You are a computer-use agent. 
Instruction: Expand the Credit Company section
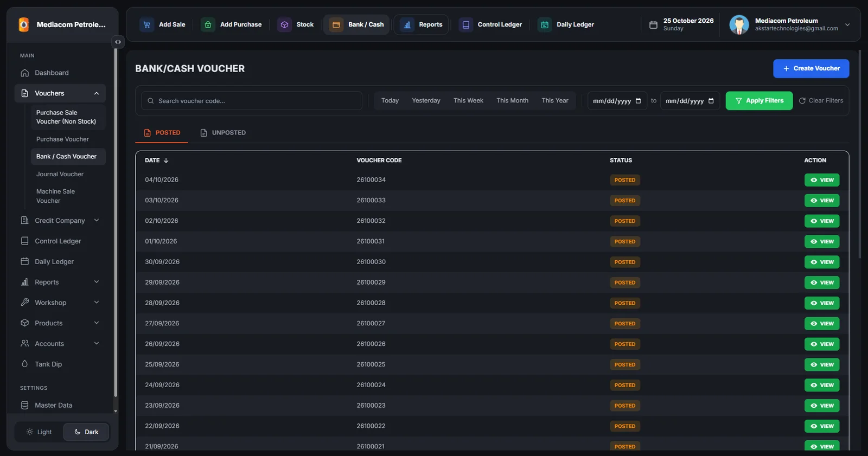(60, 220)
